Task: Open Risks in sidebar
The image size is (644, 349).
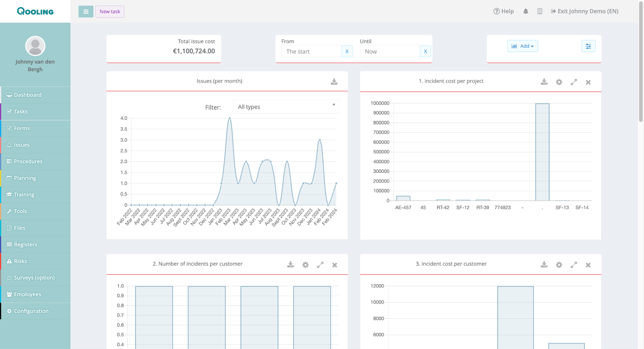Action: tap(35, 261)
